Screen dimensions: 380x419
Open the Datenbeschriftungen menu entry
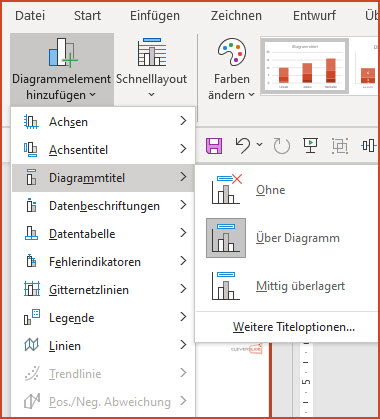coord(103,206)
